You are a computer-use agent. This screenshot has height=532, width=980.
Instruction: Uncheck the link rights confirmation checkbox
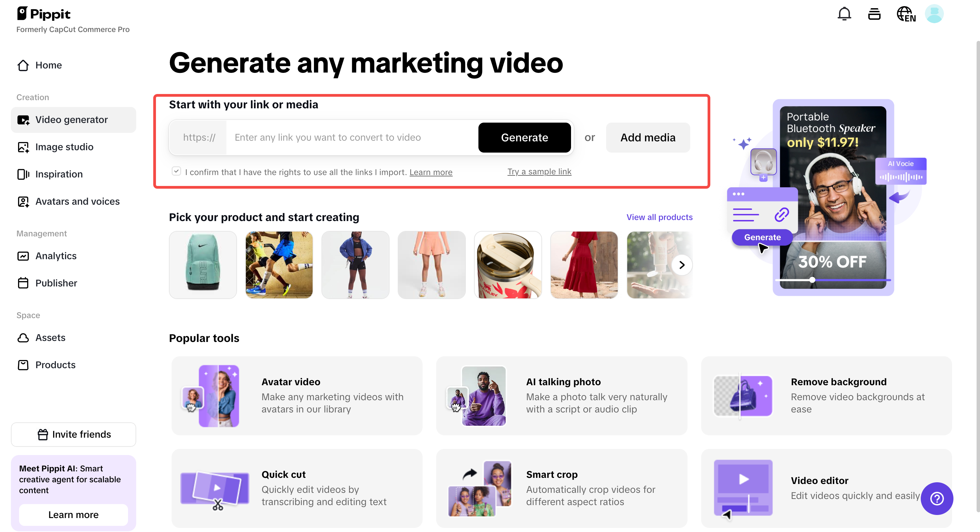(176, 171)
